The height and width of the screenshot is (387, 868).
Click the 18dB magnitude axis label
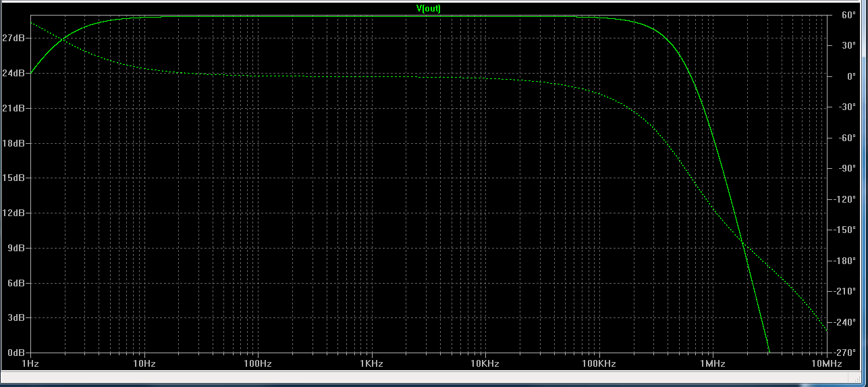[x=13, y=143]
